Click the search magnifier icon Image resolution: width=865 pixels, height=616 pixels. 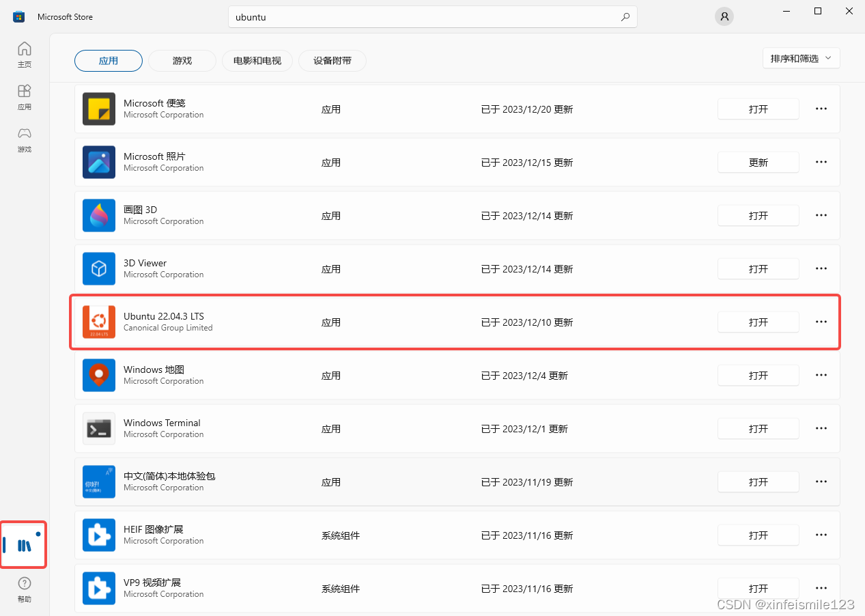click(625, 17)
